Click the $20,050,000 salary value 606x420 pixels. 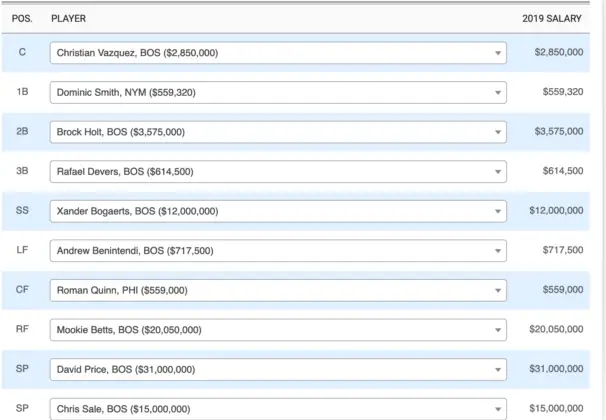(557, 329)
